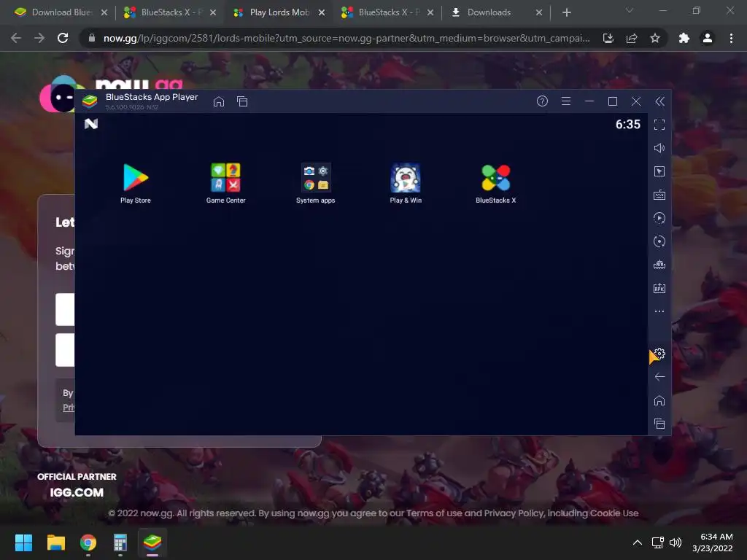Screen dimensions: 747x560
Task: Reload the now.gg page
Action: tap(63, 38)
